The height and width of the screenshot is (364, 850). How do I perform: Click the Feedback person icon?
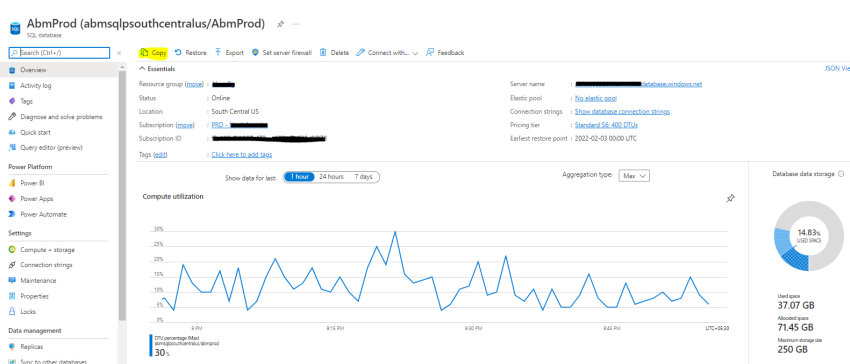430,53
